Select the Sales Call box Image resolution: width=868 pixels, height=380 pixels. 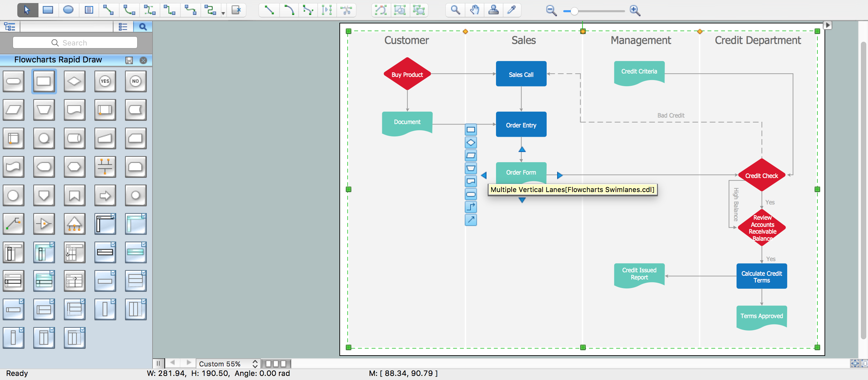pyautogui.click(x=521, y=74)
